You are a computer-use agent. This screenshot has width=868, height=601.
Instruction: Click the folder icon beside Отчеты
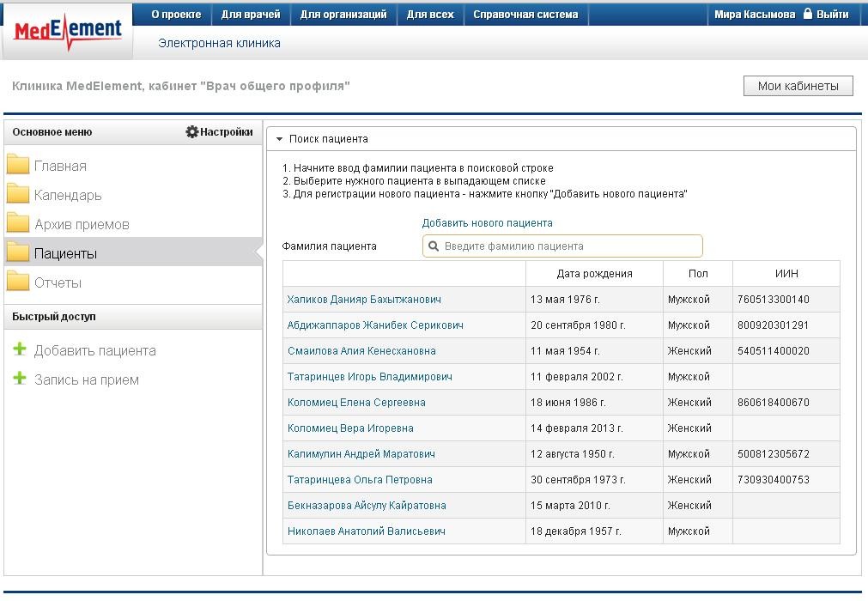pos(18,282)
